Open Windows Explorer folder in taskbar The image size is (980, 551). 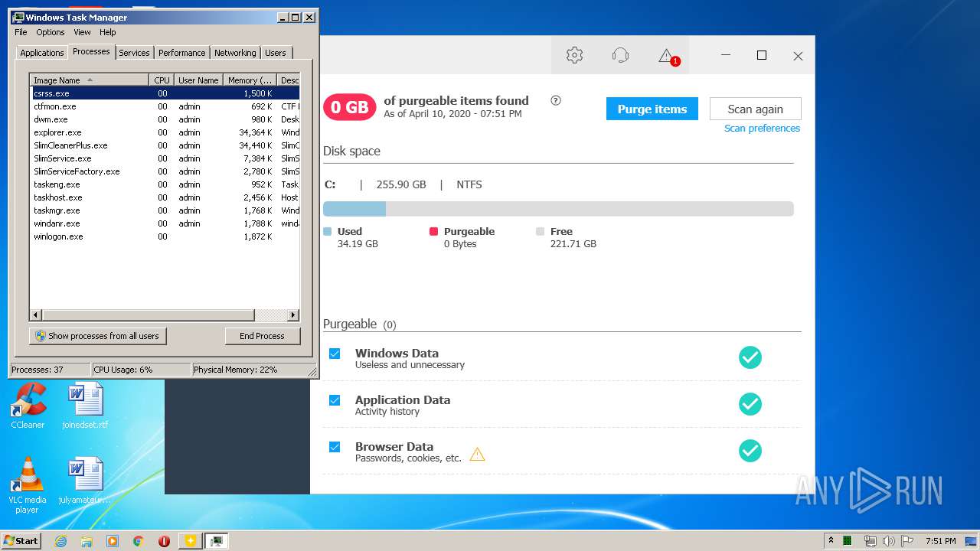tap(87, 541)
